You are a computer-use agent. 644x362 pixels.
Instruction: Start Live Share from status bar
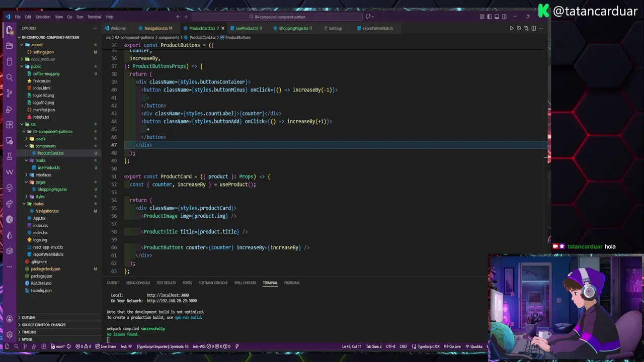[x=105, y=346]
